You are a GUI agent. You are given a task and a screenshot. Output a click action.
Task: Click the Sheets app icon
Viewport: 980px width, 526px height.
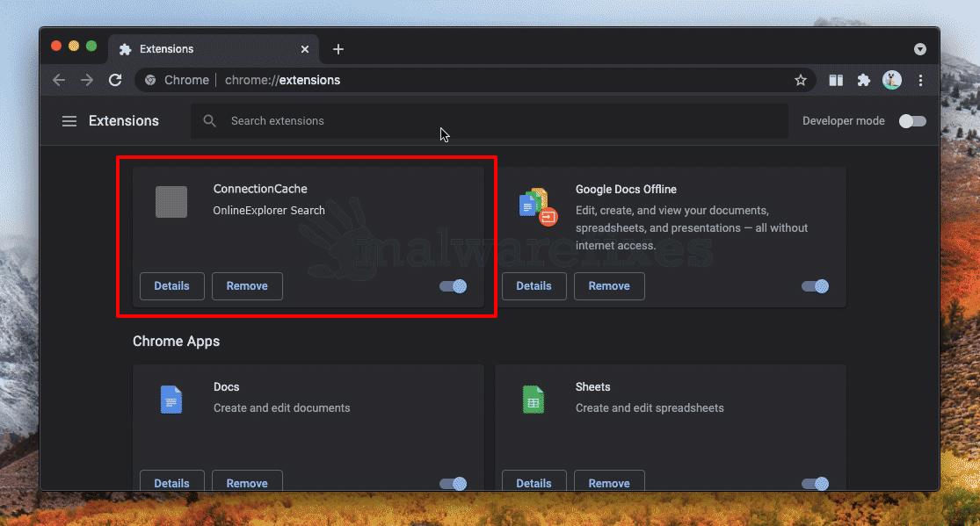pyautogui.click(x=534, y=400)
